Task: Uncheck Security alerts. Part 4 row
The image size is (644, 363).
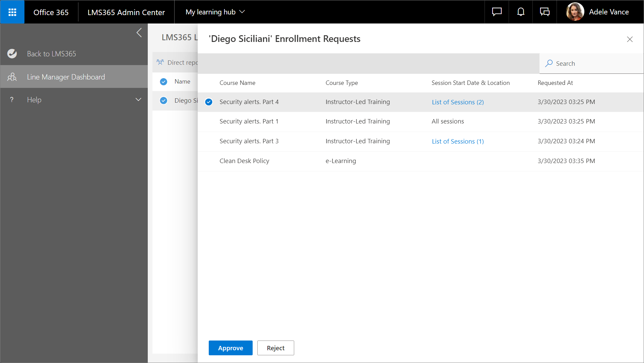Action: pyautogui.click(x=209, y=102)
